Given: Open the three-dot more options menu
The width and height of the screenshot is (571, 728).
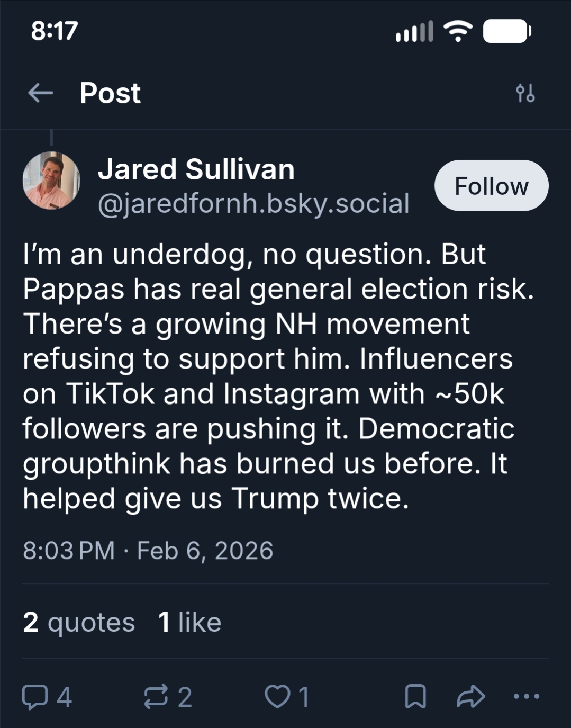Looking at the screenshot, I should 527,696.
